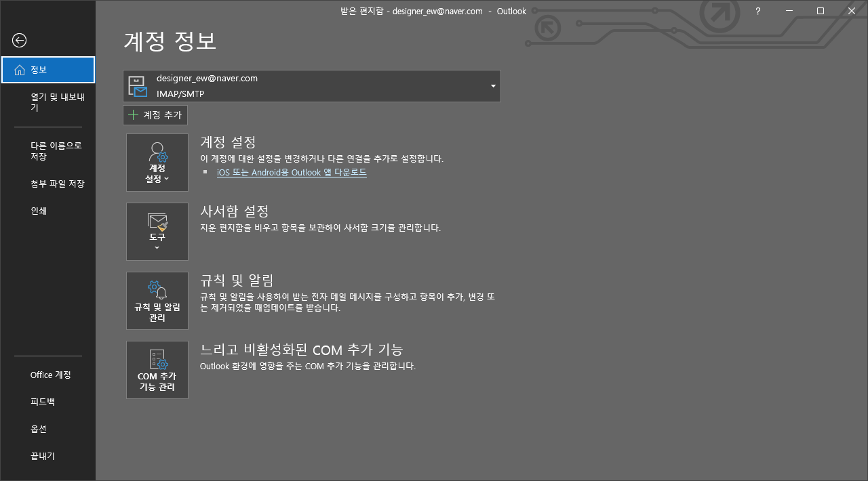
Task: Click the green plus 계정 추가 button
Action: click(x=155, y=115)
